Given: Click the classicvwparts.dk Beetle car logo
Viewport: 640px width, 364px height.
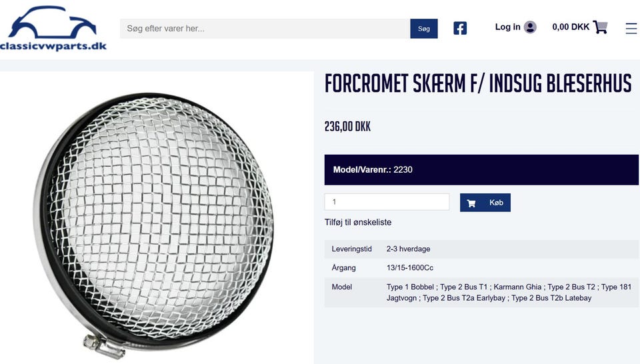Looking at the screenshot, I should coord(53,28).
